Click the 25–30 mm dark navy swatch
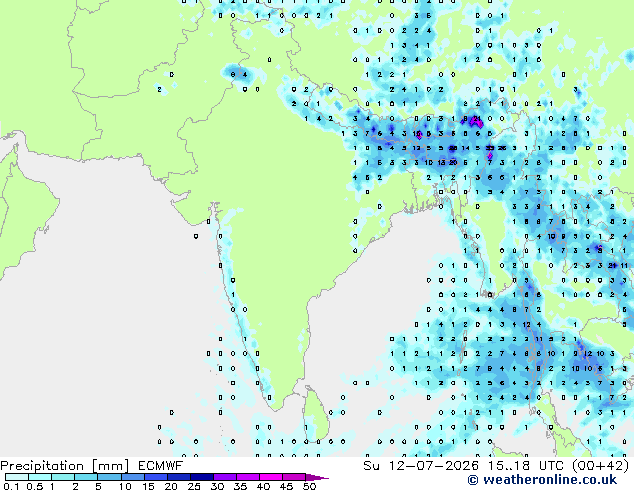Screen dimensions: 634x490 pos(201,477)
